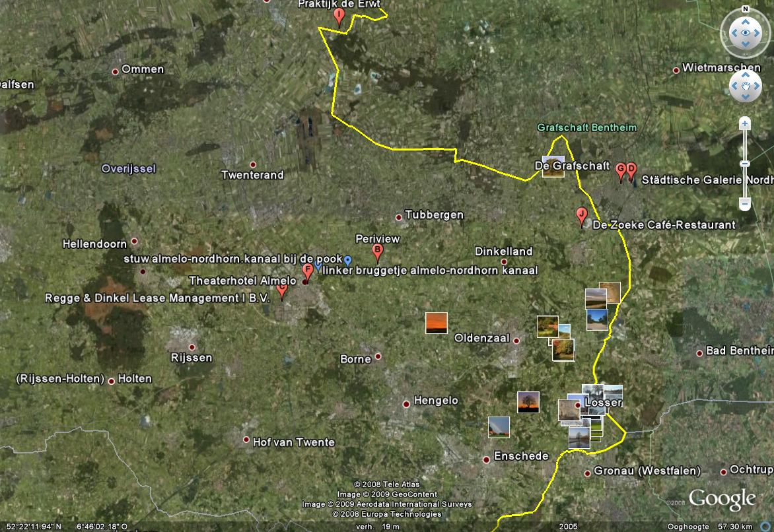Open the lone tree sunset photo thumbnail
This screenshot has width=774, height=532.
point(528,402)
